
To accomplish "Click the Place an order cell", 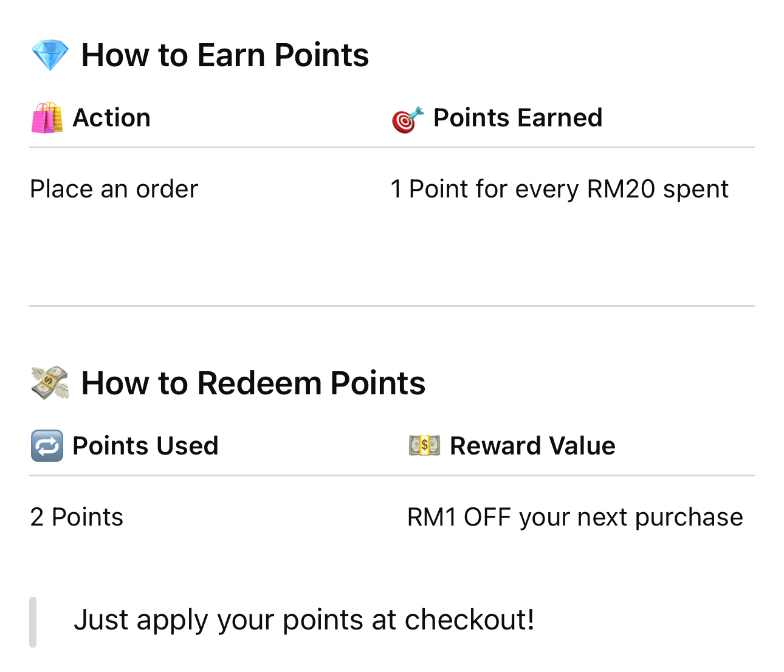I will point(114,189).
